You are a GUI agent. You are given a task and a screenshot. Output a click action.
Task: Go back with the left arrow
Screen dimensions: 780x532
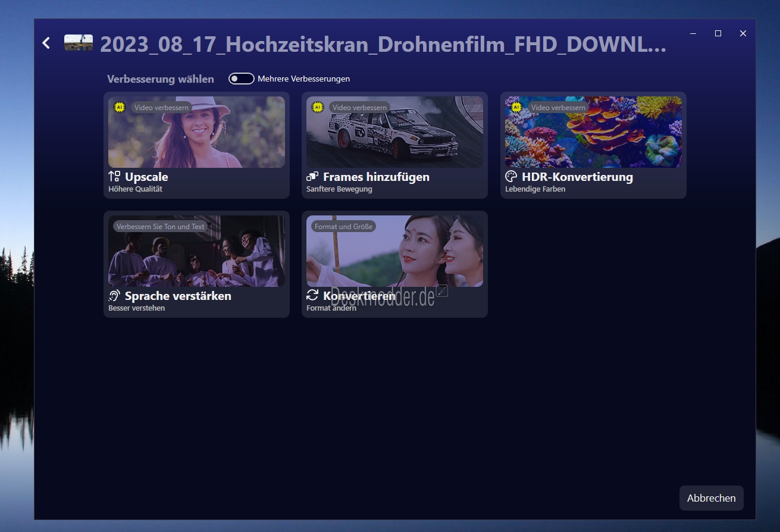pos(46,43)
